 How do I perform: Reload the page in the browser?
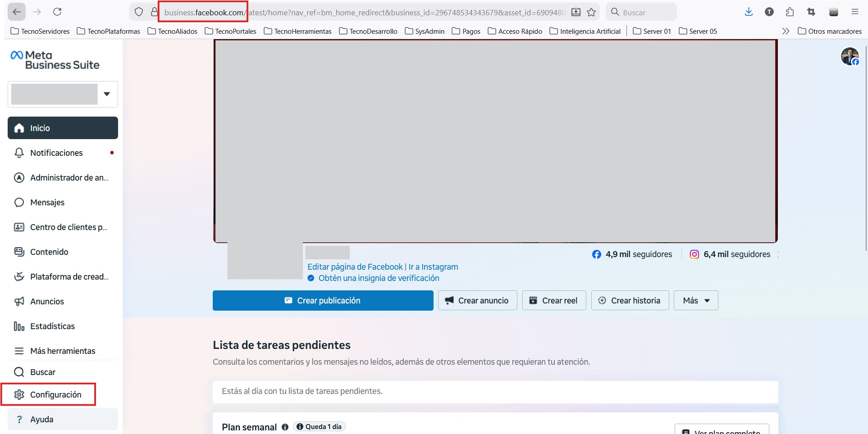coord(57,12)
